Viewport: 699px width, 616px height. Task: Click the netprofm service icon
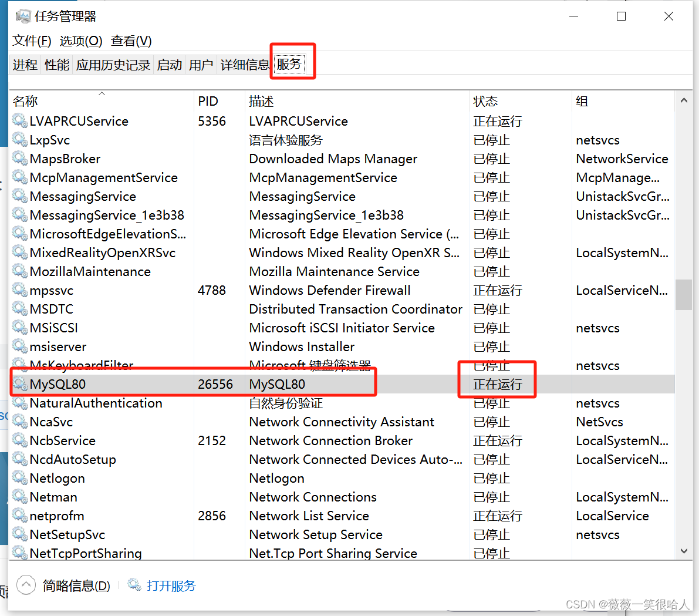(19, 516)
